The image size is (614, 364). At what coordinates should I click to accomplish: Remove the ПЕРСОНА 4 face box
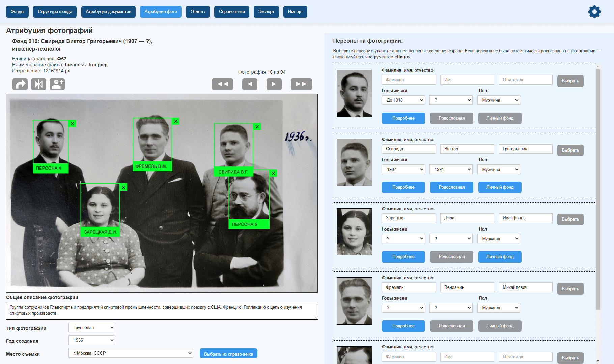click(x=72, y=124)
